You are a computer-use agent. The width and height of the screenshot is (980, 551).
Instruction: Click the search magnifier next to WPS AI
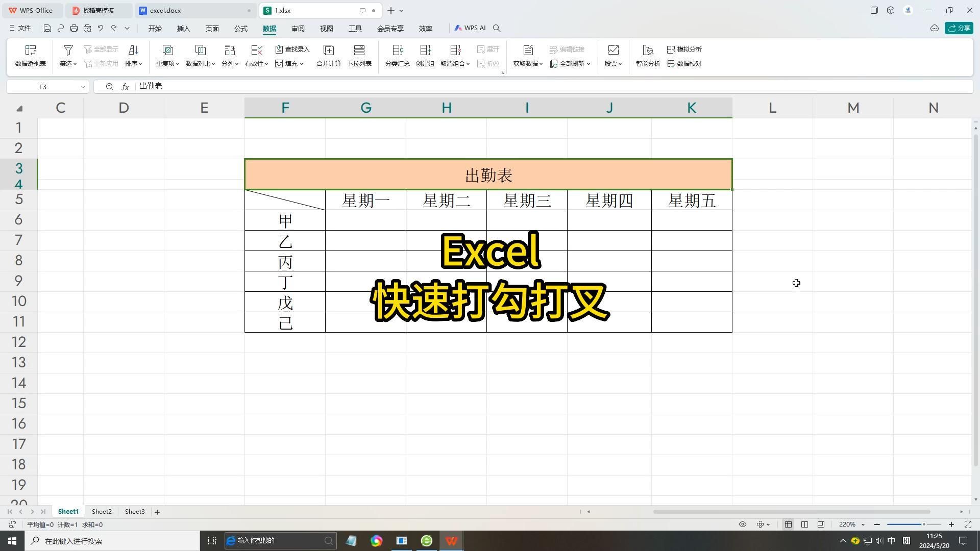497,29
